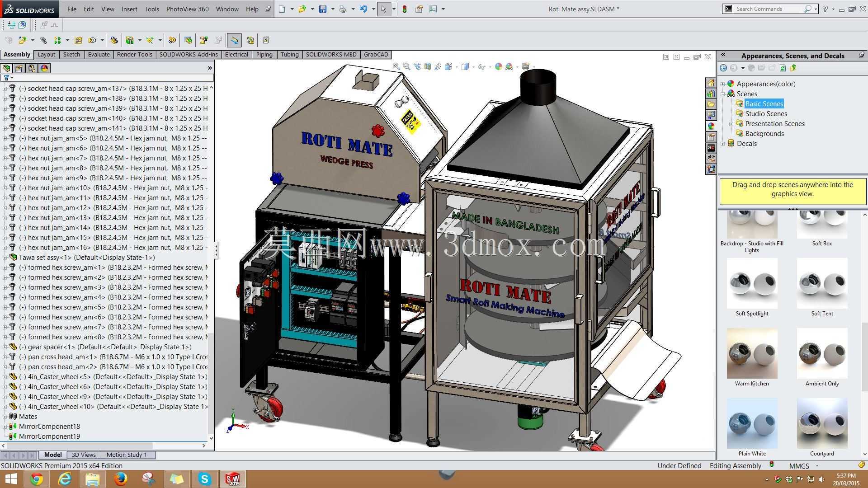
Task: Open the FeatureManager design tree tab
Action: tap(6, 68)
